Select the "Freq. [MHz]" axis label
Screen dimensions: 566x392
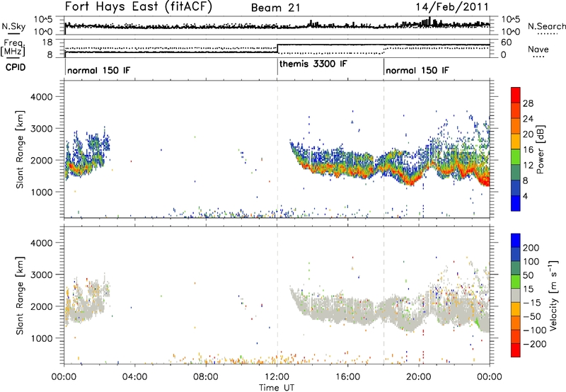[x=13, y=48]
